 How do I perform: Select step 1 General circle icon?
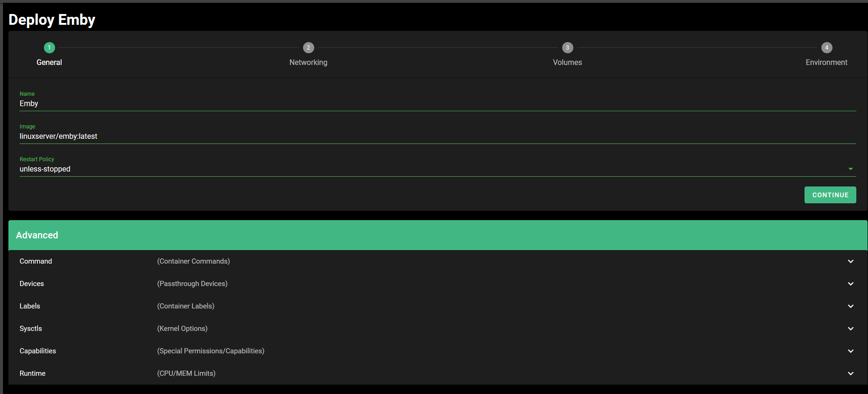(x=49, y=48)
